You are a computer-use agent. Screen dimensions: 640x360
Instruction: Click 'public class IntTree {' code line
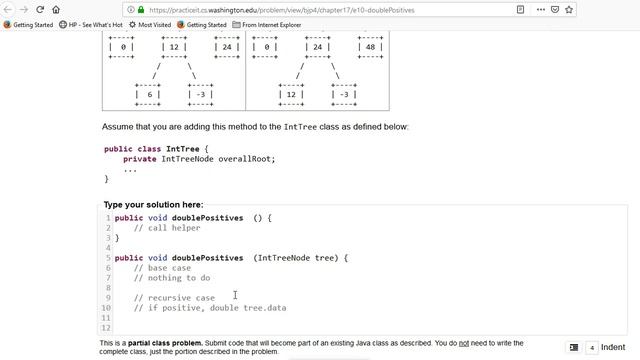click(x=156, y=149)
